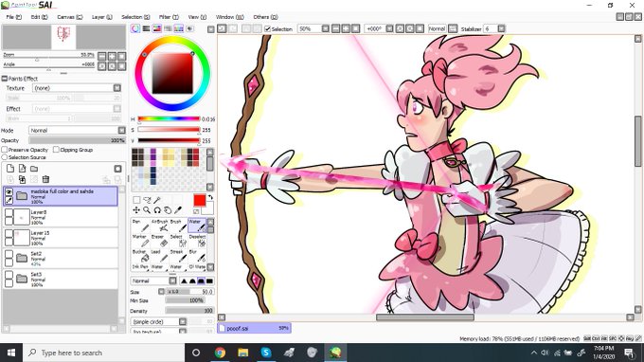Select the Blur tool
The image size is (644, 362).
[197, 256]
